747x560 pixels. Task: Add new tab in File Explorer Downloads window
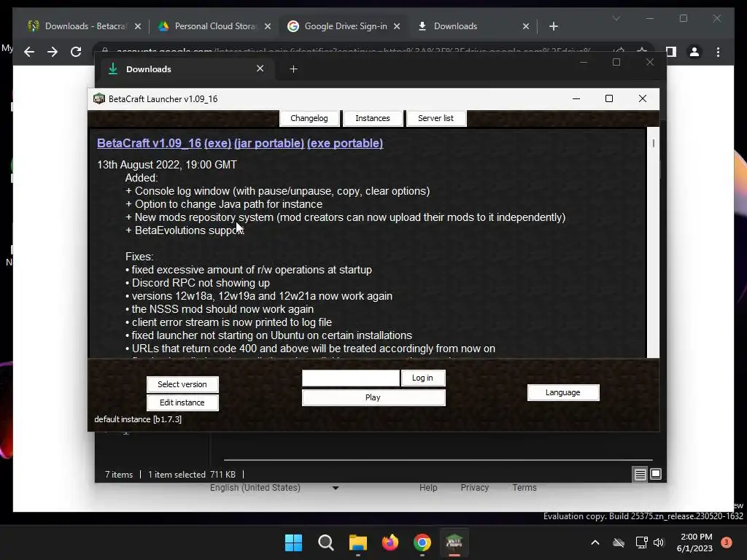tap(293, 69)
